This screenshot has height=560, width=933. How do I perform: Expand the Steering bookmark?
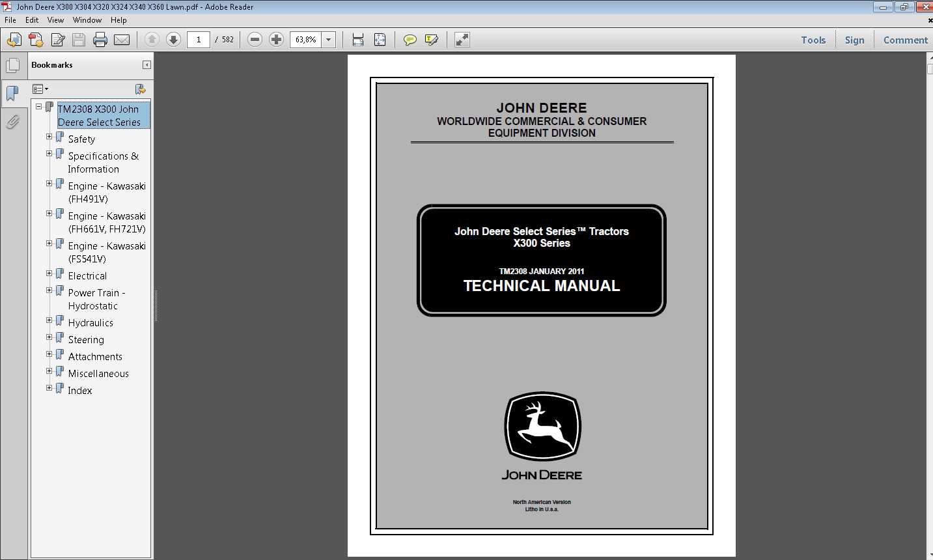(x=49, y=337)
